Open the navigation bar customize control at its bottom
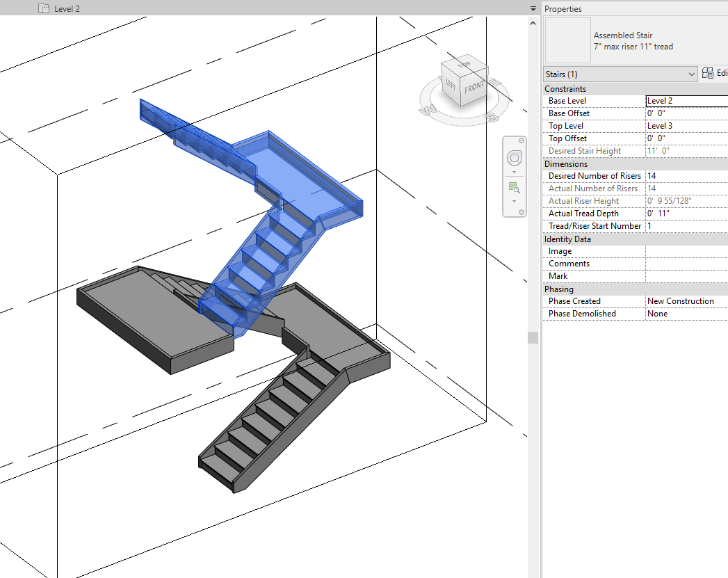This screenshot has width=728, height=578. point(521,211)
